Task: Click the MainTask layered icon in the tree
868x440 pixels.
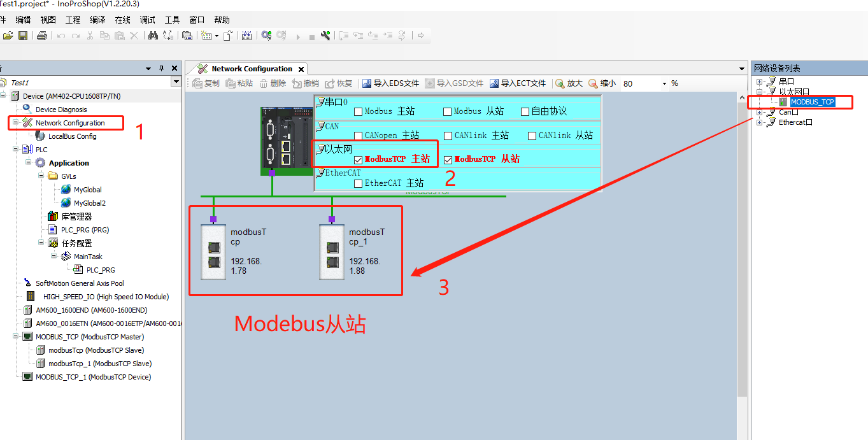Action: click(x=66, y=257)
